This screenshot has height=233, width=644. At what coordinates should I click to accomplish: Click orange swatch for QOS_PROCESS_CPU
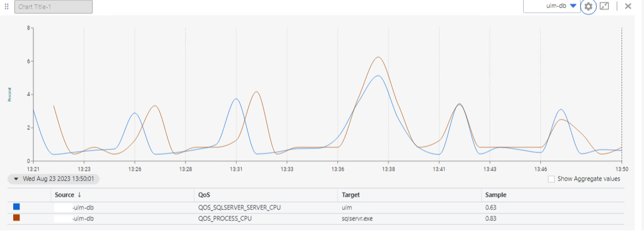tap(17, 218)
